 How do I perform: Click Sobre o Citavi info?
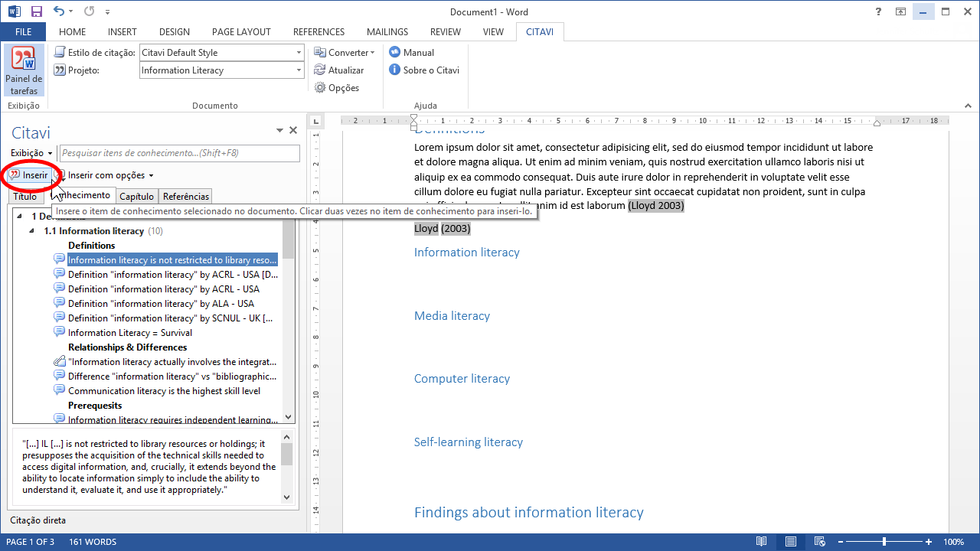pos(424,70)
